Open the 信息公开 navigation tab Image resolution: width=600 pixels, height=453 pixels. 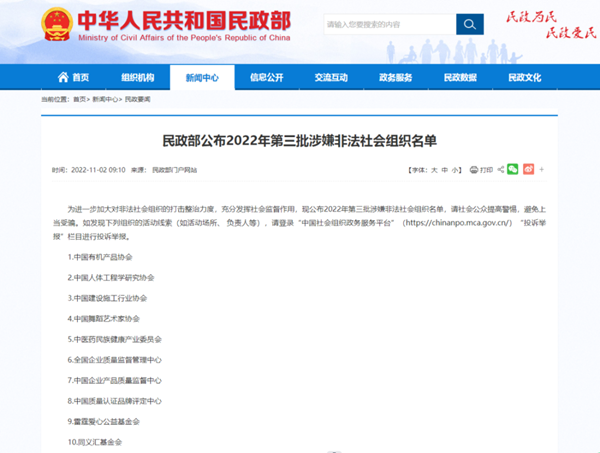[x=266, y=78]
